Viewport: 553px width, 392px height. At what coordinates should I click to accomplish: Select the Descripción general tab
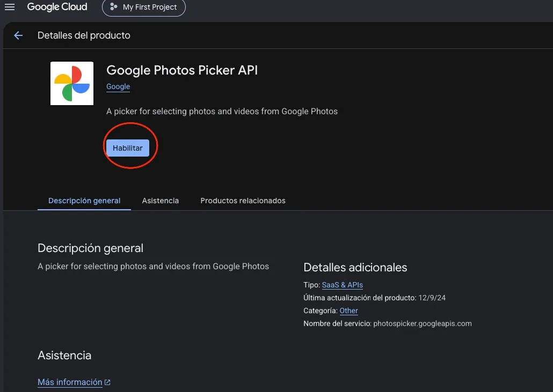click(84, 201)
